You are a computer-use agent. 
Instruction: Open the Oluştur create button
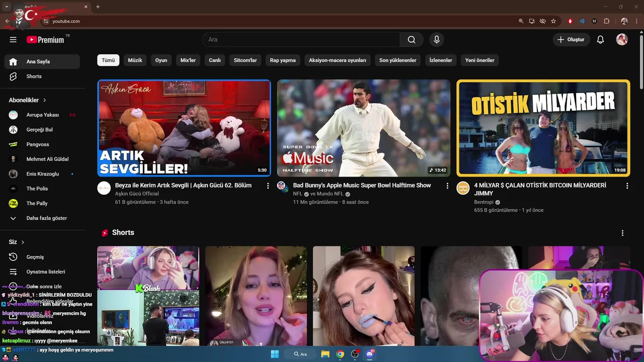click(572, 40)
